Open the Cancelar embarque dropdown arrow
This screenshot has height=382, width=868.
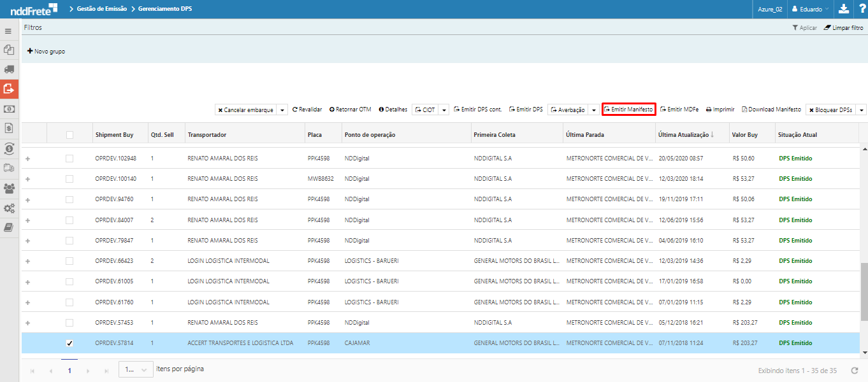tap(282, 110)
